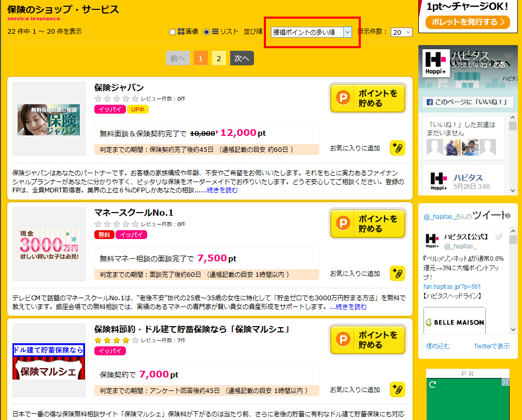Select the 画像 grid view radio button

coord(172,32)
